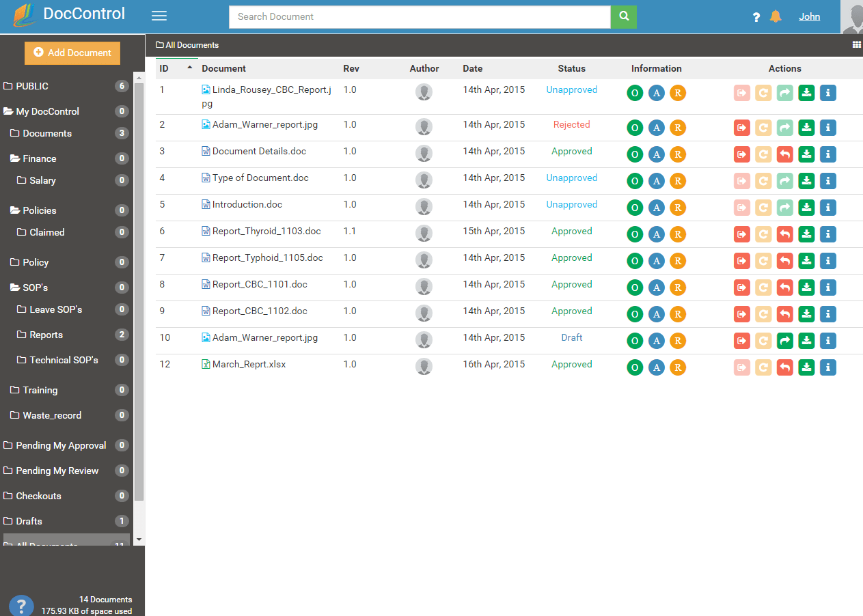Collapse the SOP's folder

(x=15, y=288)
